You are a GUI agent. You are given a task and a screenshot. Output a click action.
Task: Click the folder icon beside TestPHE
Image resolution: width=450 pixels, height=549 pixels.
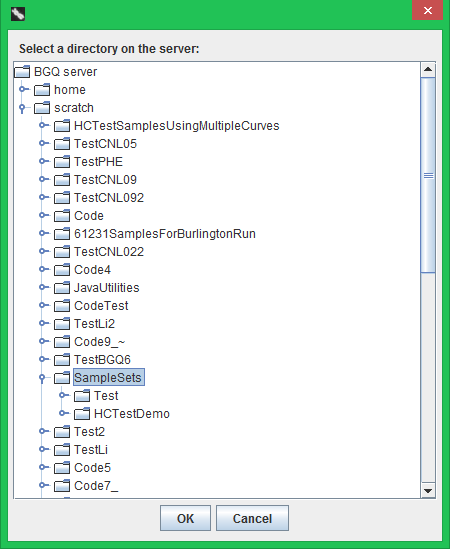(62, 162)
